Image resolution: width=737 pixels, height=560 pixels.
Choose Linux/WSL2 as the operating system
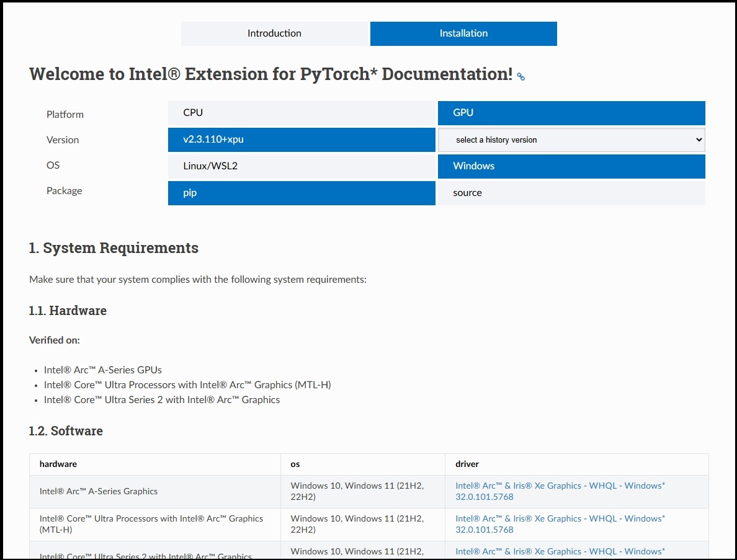(x=301, y=166)
